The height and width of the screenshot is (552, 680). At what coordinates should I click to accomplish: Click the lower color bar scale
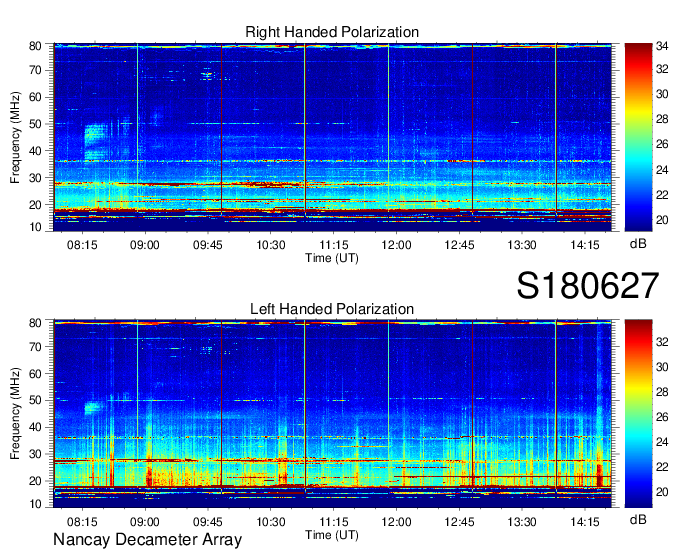[638, 413]
